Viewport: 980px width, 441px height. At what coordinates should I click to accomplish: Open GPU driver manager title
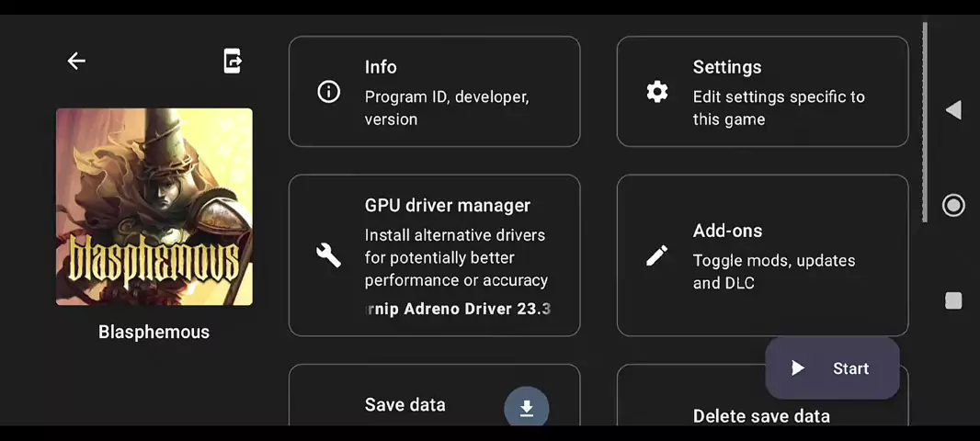pyautogui.click(x=448, y=206)
